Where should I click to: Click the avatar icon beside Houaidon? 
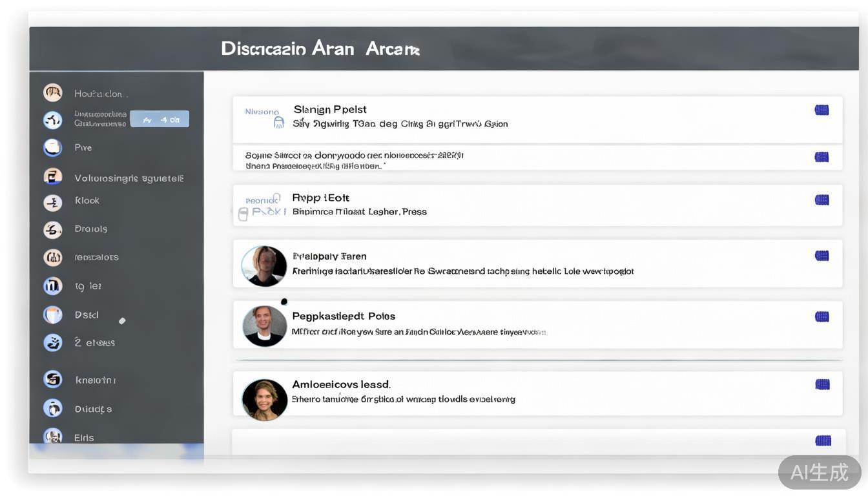(52, 93)
